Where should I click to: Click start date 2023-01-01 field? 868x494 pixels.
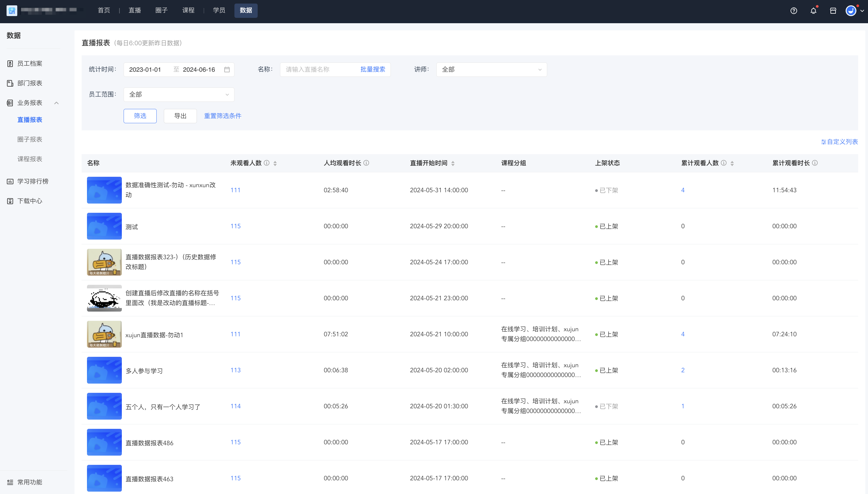pos(145,70)
